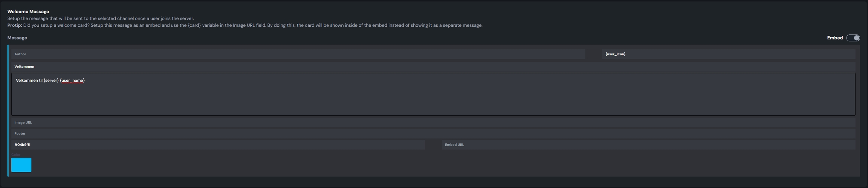Focus the Footer input field

(x=432, y=134)
